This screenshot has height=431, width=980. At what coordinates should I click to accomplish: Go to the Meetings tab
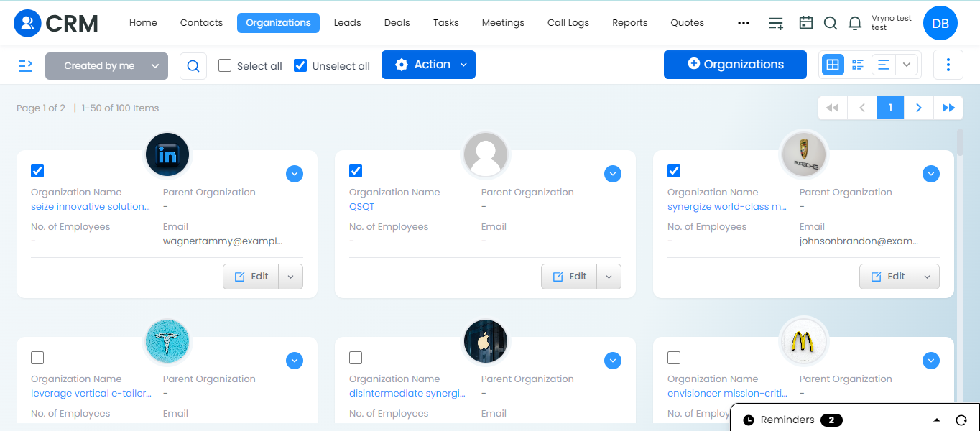coord(503,23)
